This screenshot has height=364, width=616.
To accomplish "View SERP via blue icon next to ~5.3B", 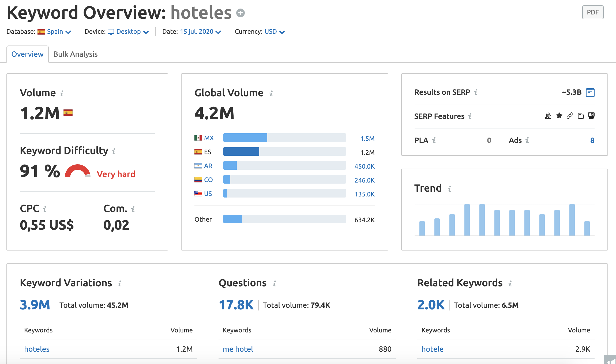I will pos(590,92).
